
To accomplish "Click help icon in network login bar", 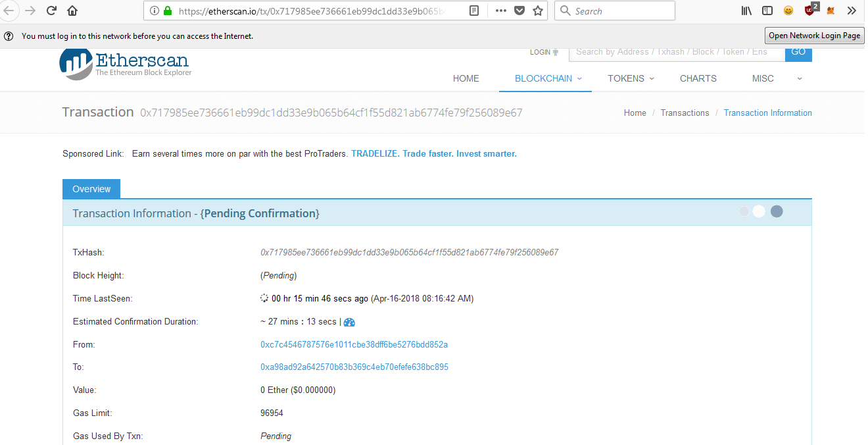I will coord(9,36).
